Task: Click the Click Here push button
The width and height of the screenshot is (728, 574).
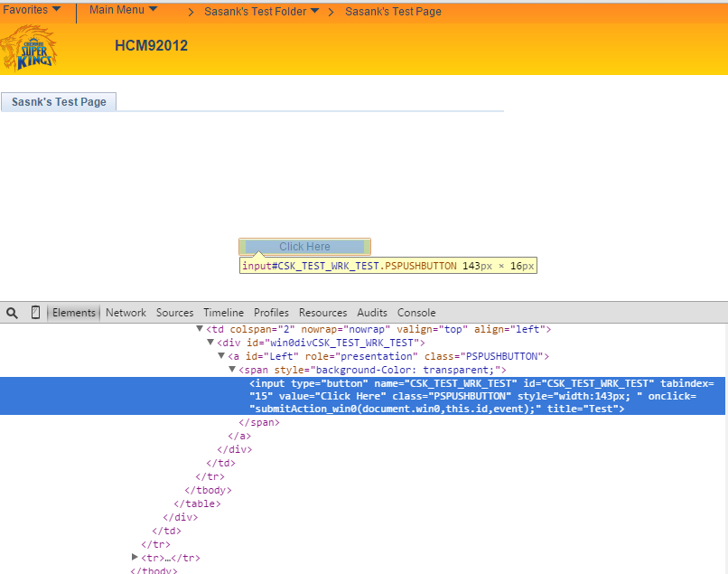Action: [304, 247]
